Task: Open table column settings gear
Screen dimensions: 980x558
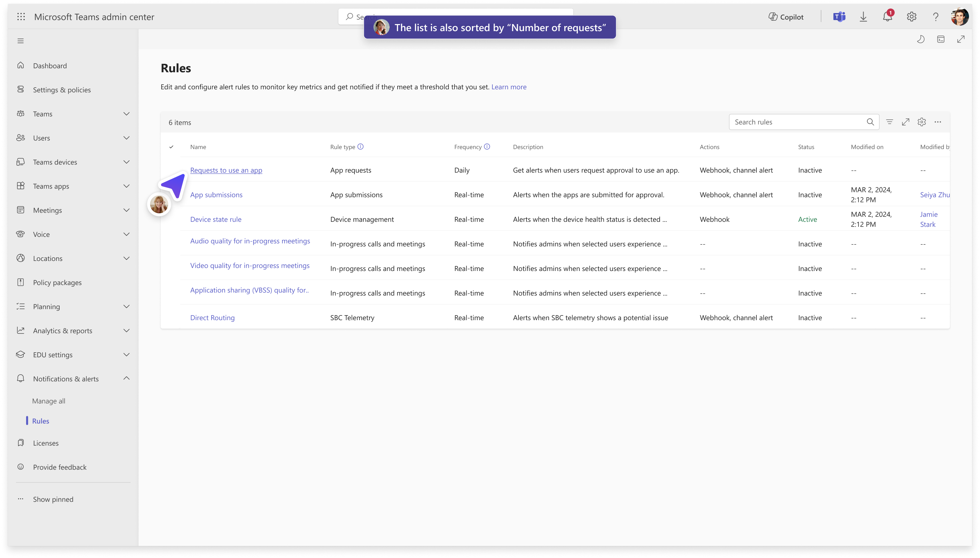Action: [922, 122]
